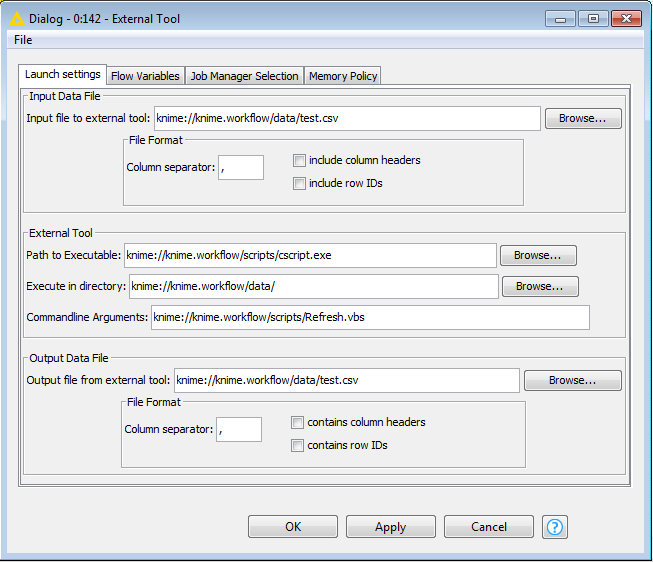
Task: Toggle contains row IDs checkbox
Action: [x=297, y=445]
